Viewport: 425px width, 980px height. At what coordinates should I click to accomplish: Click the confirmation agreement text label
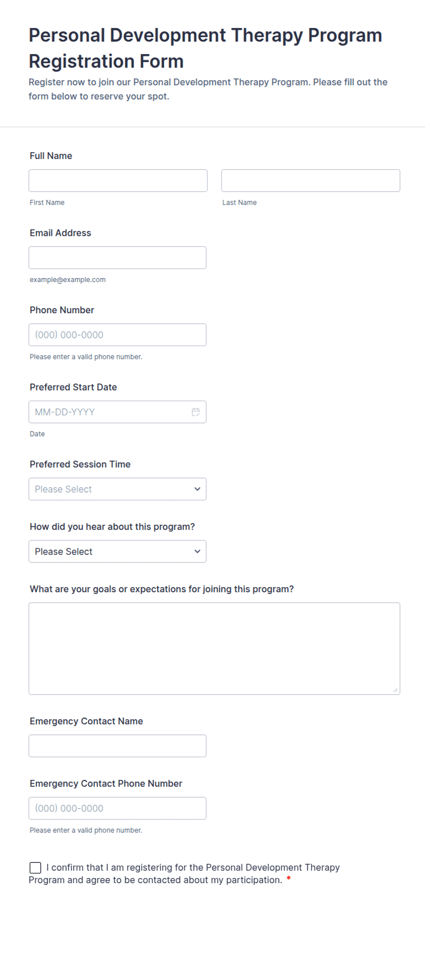point(184,874)
